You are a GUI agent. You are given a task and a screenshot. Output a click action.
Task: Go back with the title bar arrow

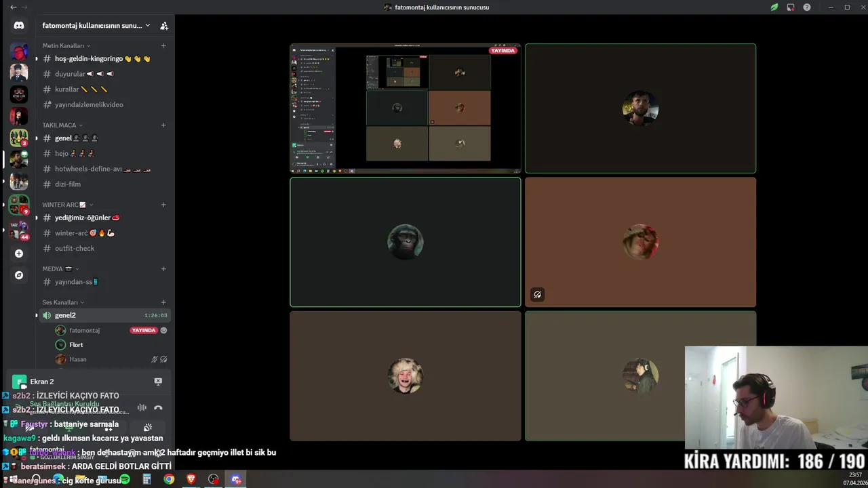click(x=13, y=7)
